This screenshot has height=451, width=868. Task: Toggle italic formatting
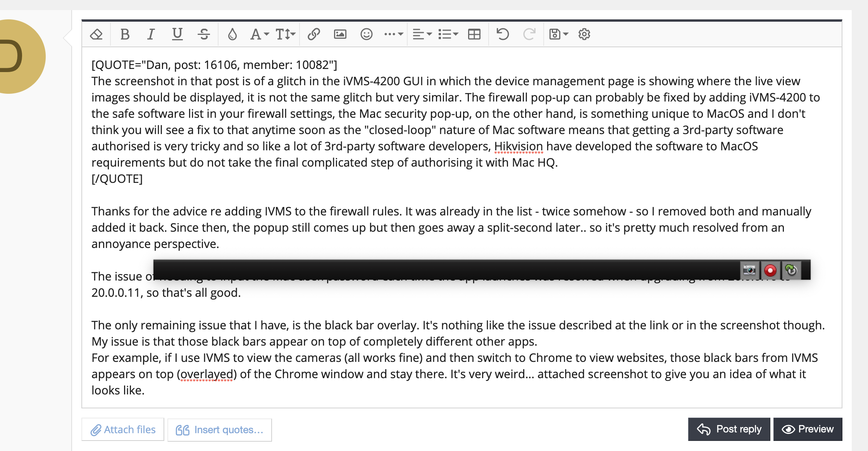151,34
